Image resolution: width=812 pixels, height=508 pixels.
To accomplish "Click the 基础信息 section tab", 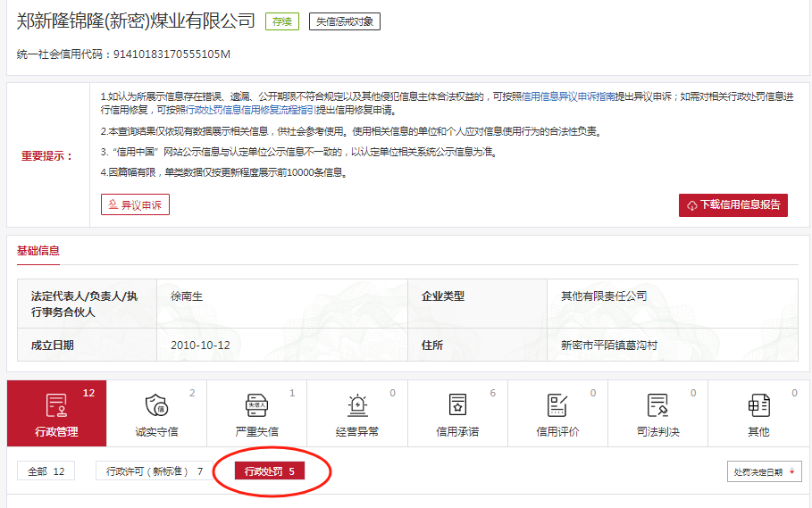I will pyautogui.click(x=38, y=251).
